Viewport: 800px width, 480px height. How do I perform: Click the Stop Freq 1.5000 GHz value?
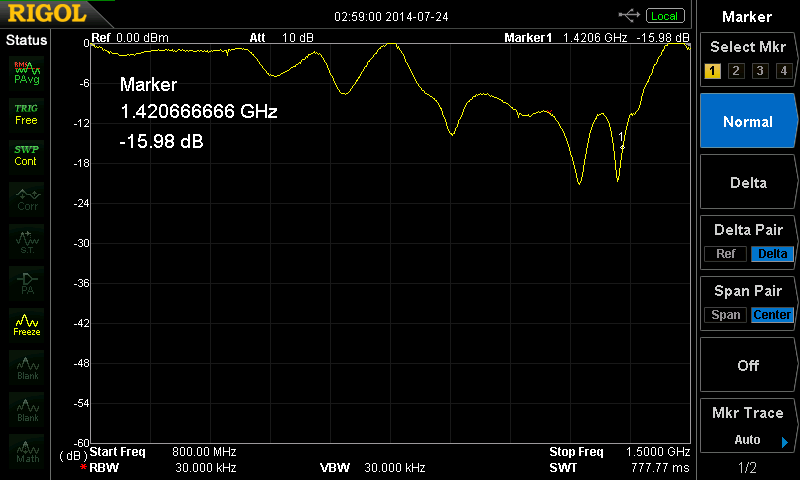pyautogui.click(x=658, y=452)
